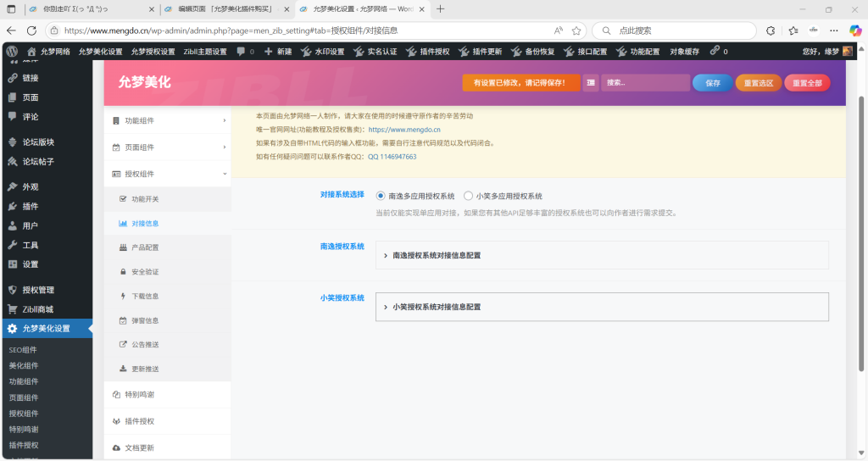Open 美化组件 submenu item

pyautogui.click(x=24, y=366)
